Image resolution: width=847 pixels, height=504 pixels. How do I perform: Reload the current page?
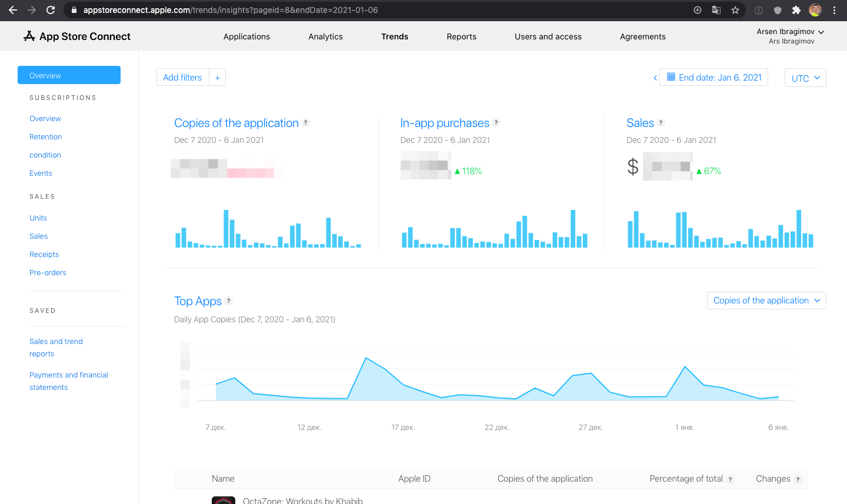[x=51, y=10]
